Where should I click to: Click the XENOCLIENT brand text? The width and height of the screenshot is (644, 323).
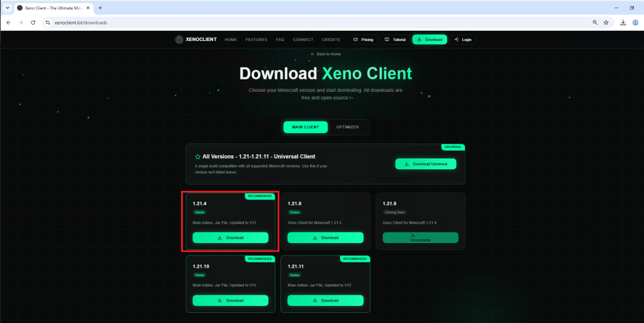point(201,40)
